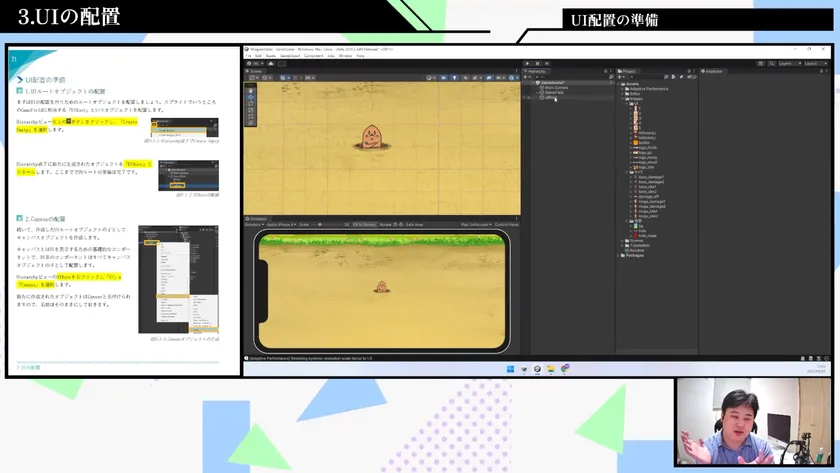Select Main Camera in Hierarchy

[x=555, y=87]
